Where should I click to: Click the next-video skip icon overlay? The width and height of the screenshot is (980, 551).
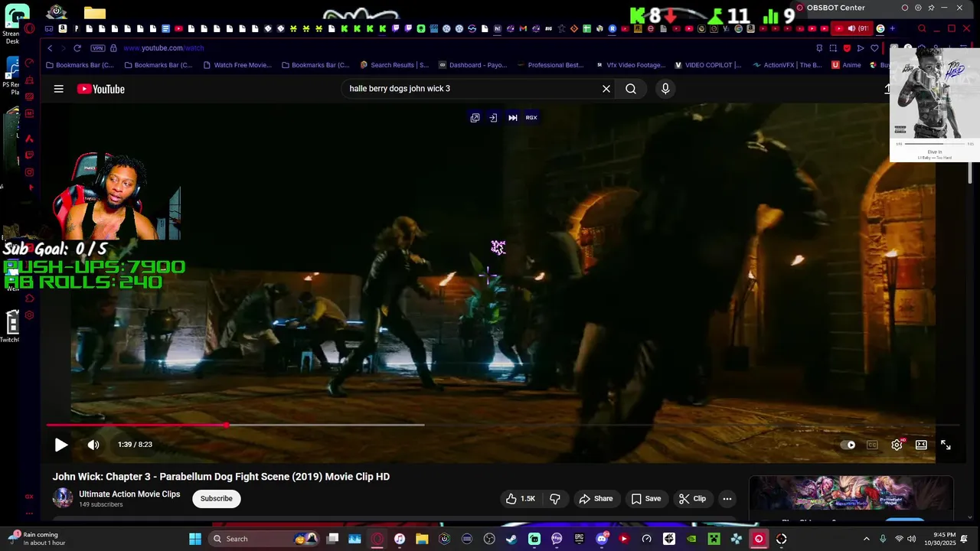pyautogui.click(x=512, y=118)
